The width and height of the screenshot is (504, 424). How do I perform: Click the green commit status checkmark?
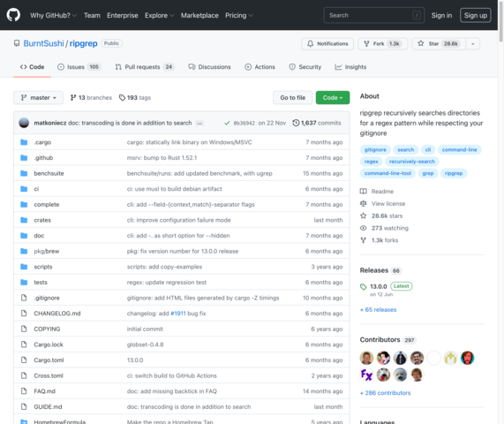click(x=227, y=123)
